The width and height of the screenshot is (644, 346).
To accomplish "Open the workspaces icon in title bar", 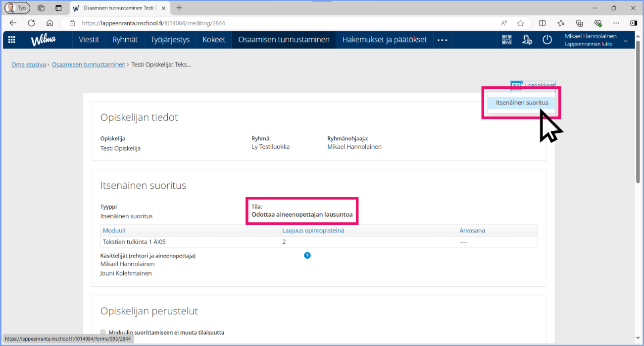I will 41,8.
